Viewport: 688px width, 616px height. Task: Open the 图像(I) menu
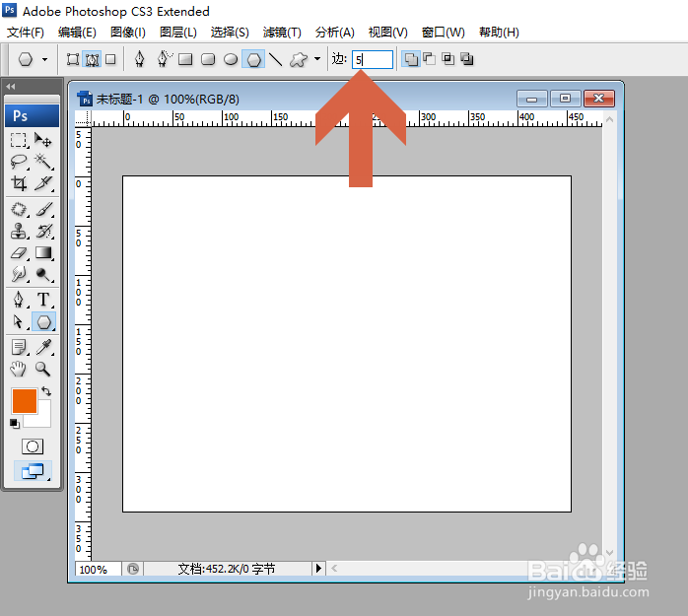click(x=128, y=32)
